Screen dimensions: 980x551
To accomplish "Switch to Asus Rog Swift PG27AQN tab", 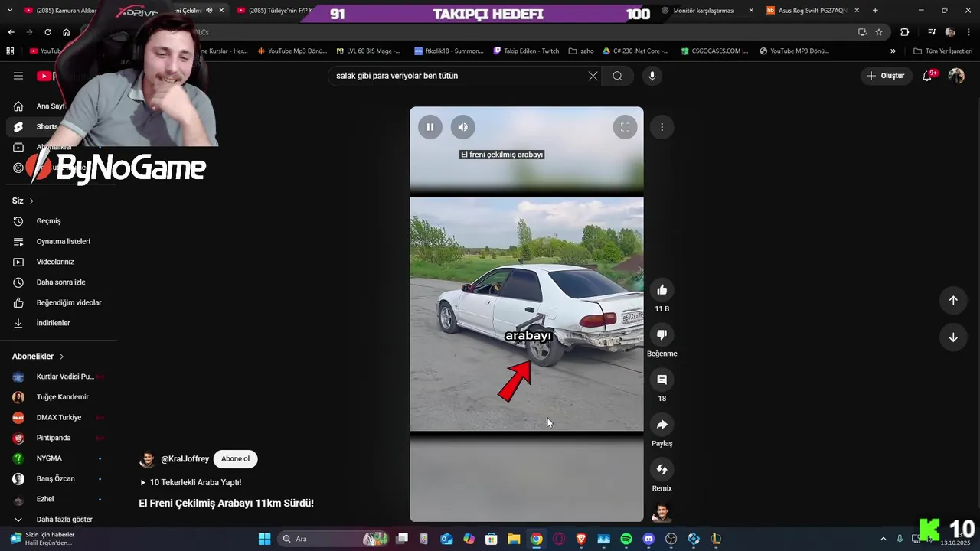I will pos(812,11).
